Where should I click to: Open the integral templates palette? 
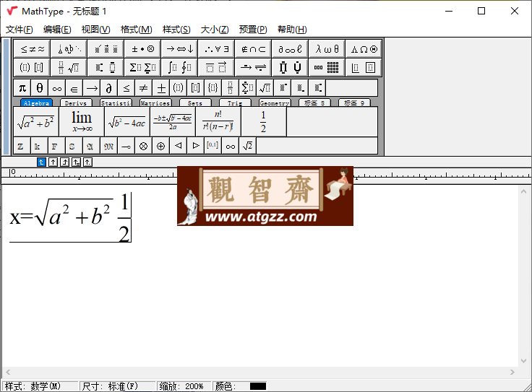tap(180, 67)
